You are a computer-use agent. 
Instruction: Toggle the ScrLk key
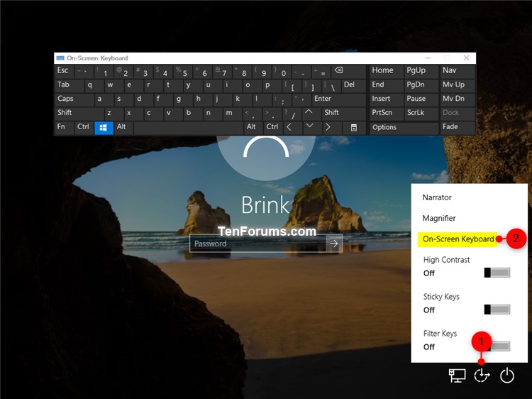[421, 114]
